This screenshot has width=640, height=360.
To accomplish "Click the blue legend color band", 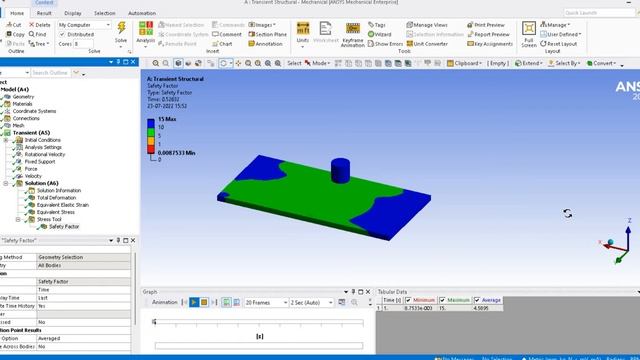I will tap(151, 123).
